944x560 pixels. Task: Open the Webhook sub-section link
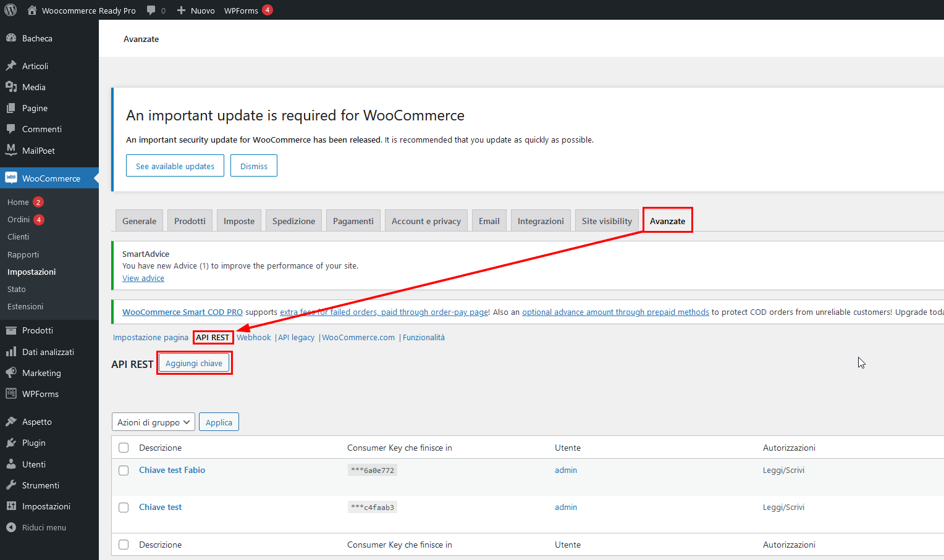tap(254, 338)
